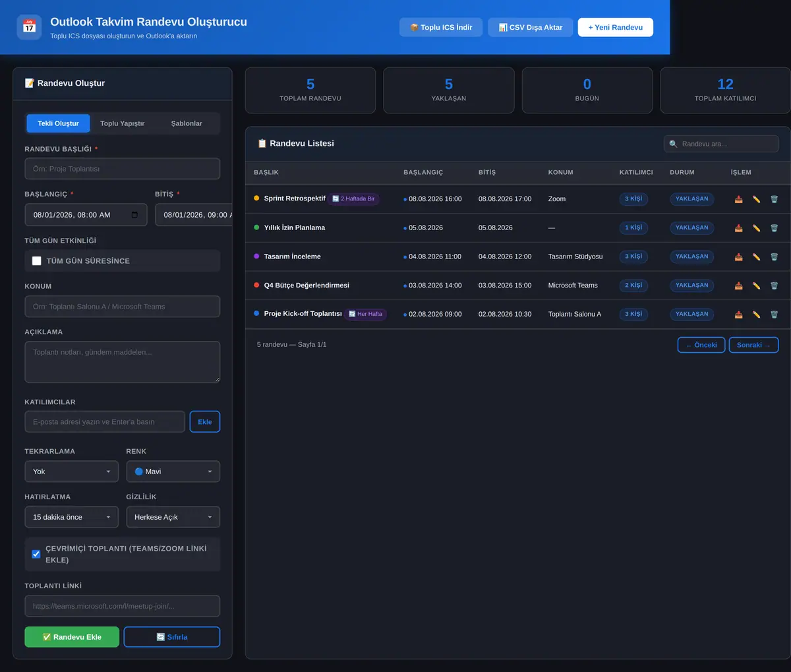Click the Açıklama description text area
The width and height of the screenshot is (791, 672).
click(x=123, y=362)
